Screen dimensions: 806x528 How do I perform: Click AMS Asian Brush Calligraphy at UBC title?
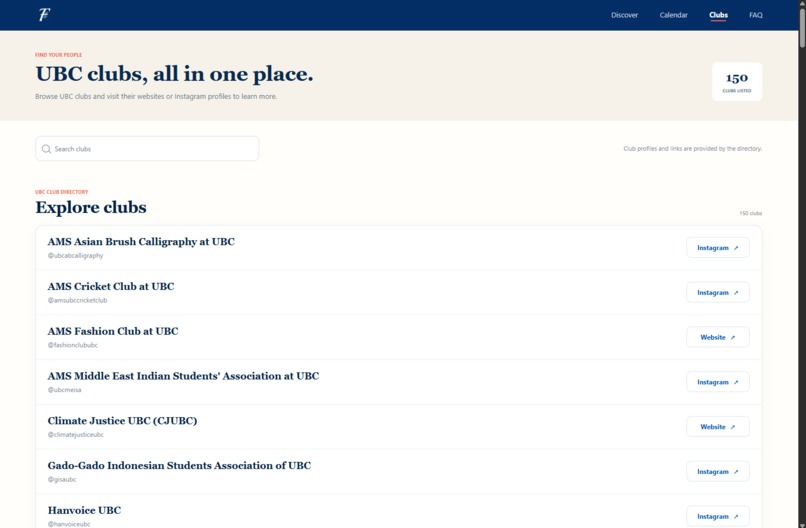click(141, 242)
